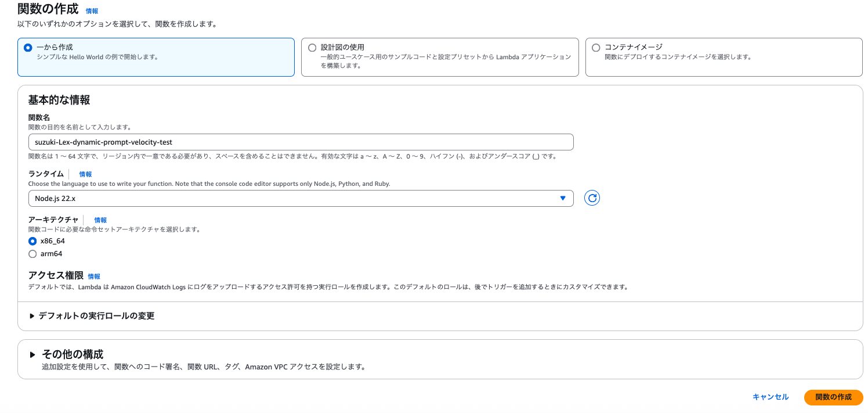Select the text suzuki-Lex-dynamic-prompt-velocity-test
The width and height of the screenshot is (868, 413).
click(x=104, y=142)
